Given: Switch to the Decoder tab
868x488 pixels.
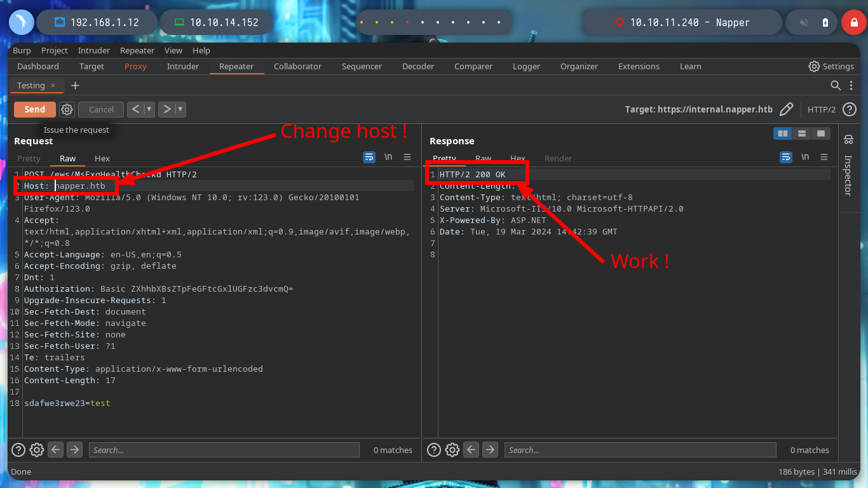Looking at the screenshot, I should click(x=418, y=66).
